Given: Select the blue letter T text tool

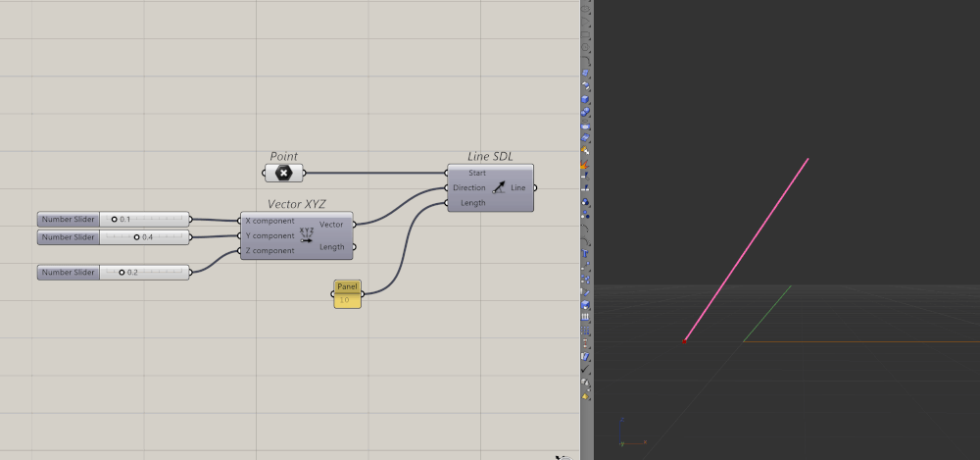Looking at the screenshot, I should click(586, 253).
